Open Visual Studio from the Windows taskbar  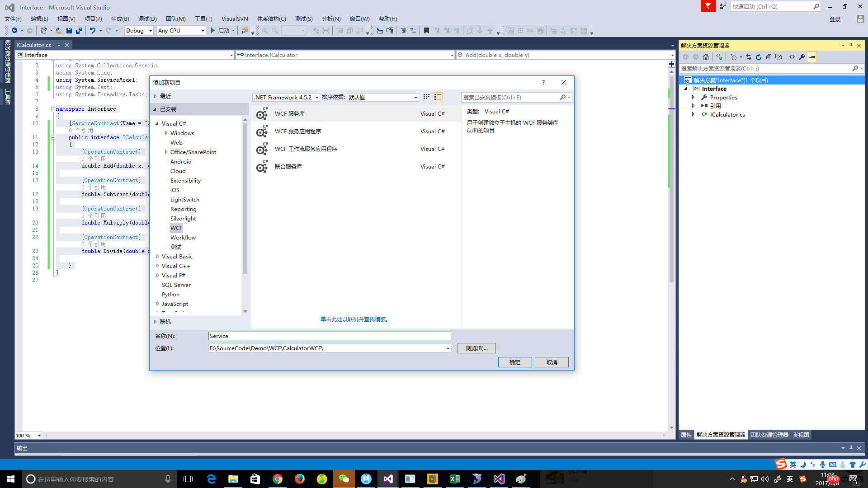pos(388,479)
